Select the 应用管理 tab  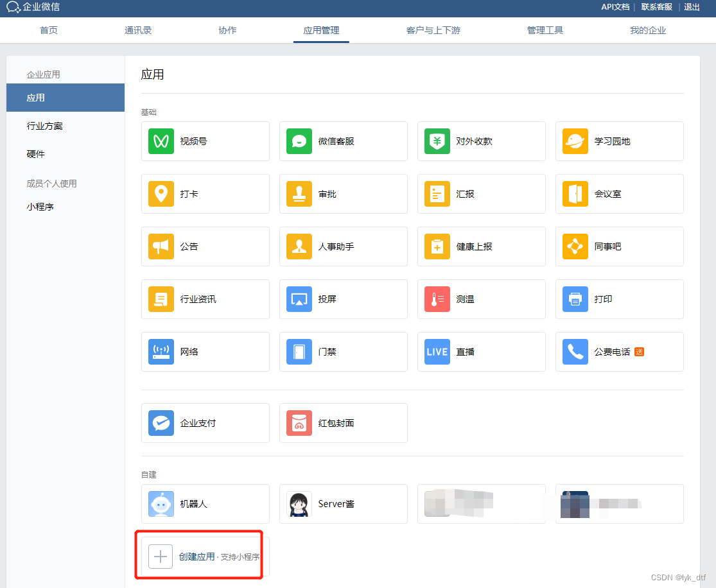coord(321,31)
